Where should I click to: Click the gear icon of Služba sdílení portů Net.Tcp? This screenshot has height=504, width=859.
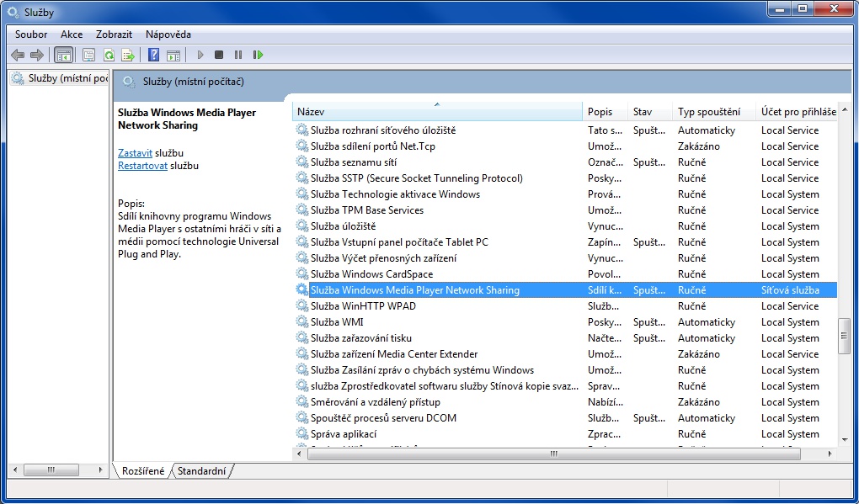tap(301, 146)
